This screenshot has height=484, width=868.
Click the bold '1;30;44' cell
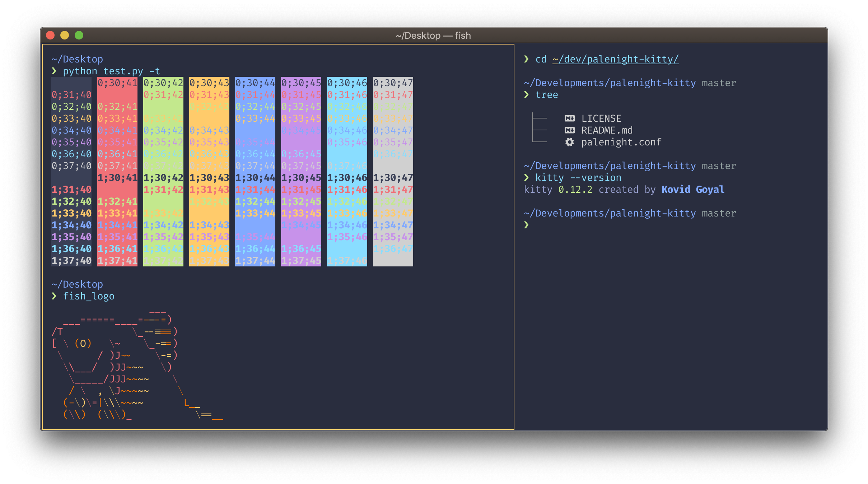coord(255,178)
